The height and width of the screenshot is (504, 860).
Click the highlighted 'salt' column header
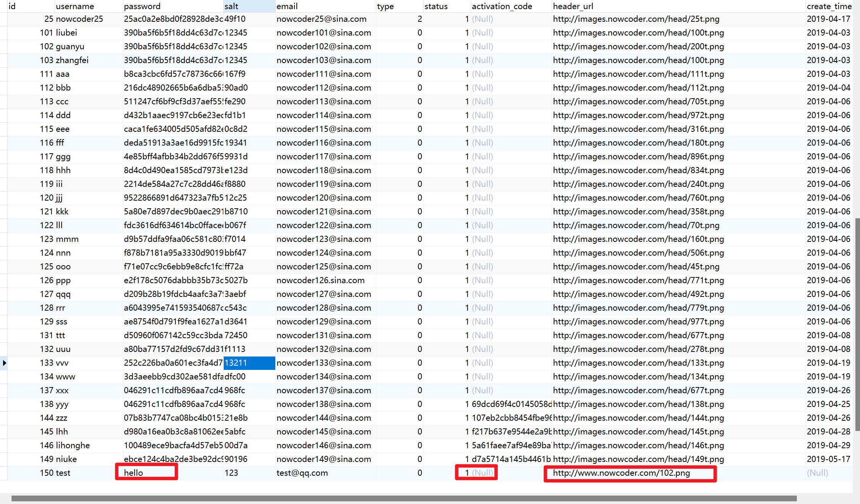click(249, 6)
